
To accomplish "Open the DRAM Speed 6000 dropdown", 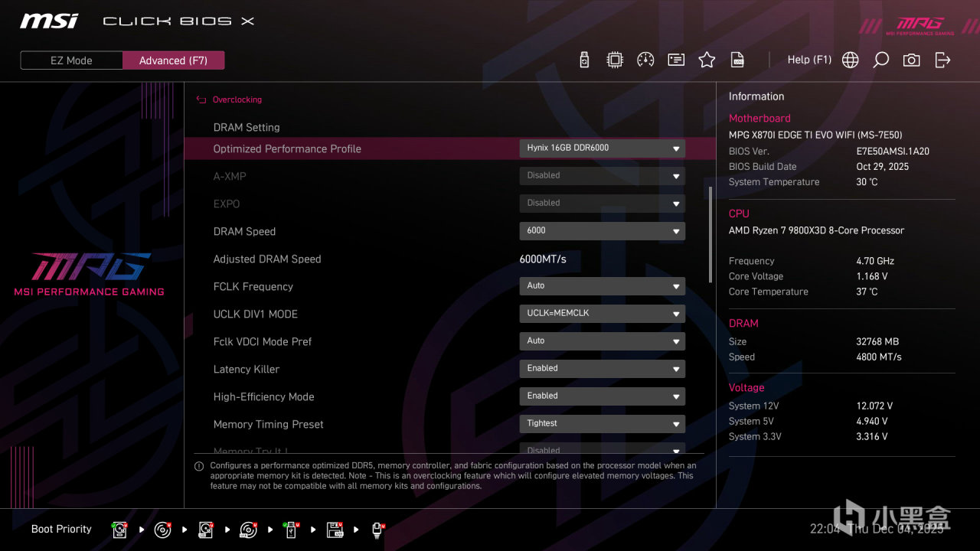I will 603,231.
